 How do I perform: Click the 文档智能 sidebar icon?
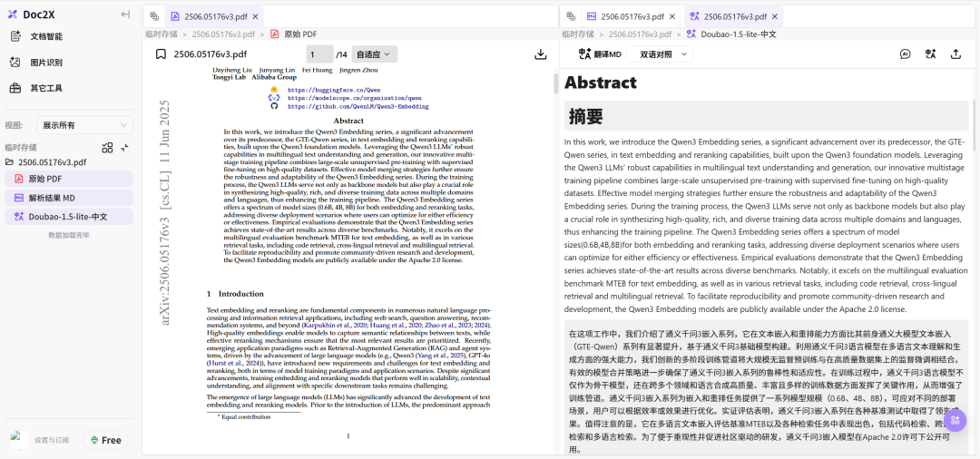tap(15, 36)
